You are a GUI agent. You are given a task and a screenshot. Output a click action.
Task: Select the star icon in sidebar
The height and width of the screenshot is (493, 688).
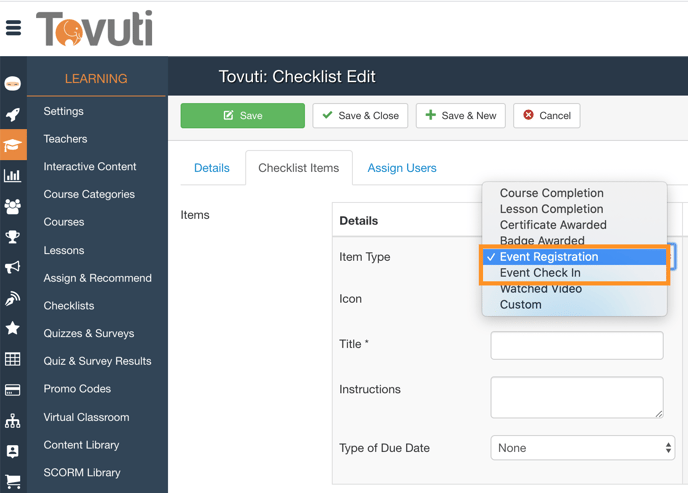point(13,328)
